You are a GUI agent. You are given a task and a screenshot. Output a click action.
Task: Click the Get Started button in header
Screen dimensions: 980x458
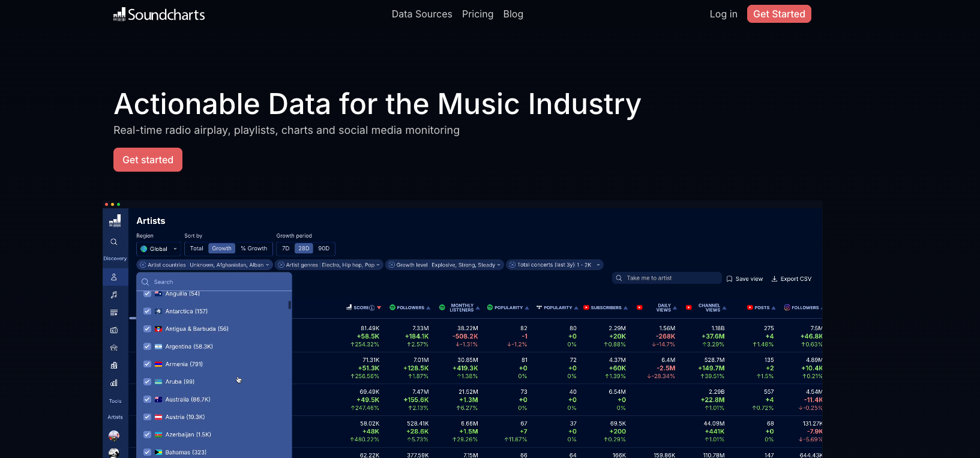tap(778, 14)
